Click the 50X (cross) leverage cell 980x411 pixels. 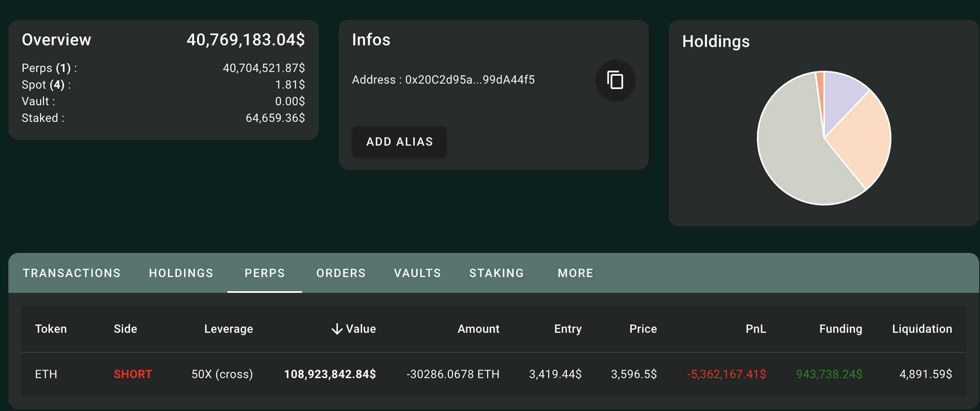(222, 374)
